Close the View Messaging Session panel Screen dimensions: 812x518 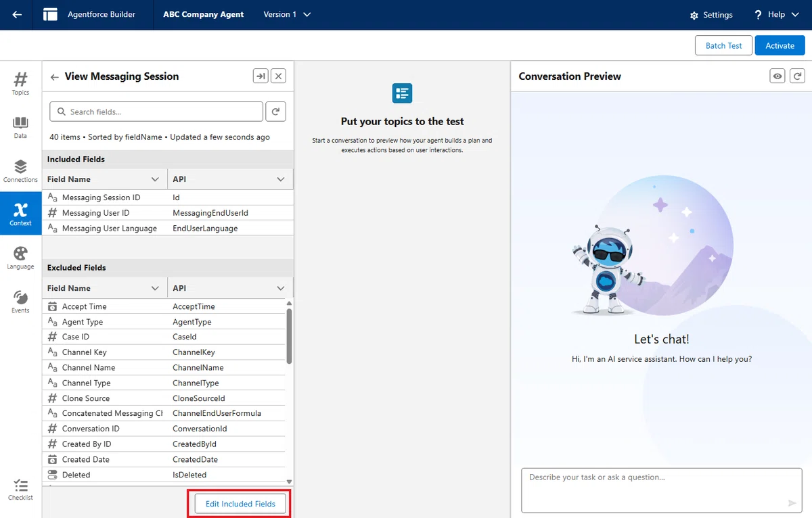278,76
